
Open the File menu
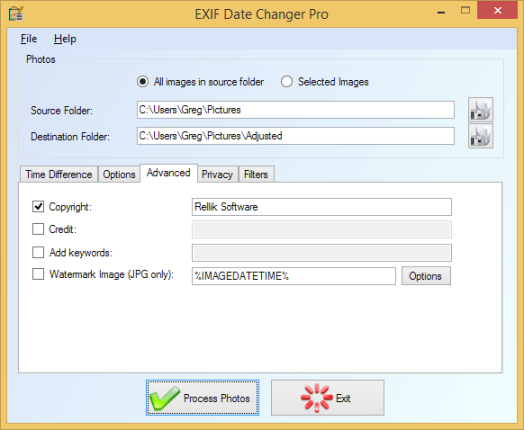(29, 39)
